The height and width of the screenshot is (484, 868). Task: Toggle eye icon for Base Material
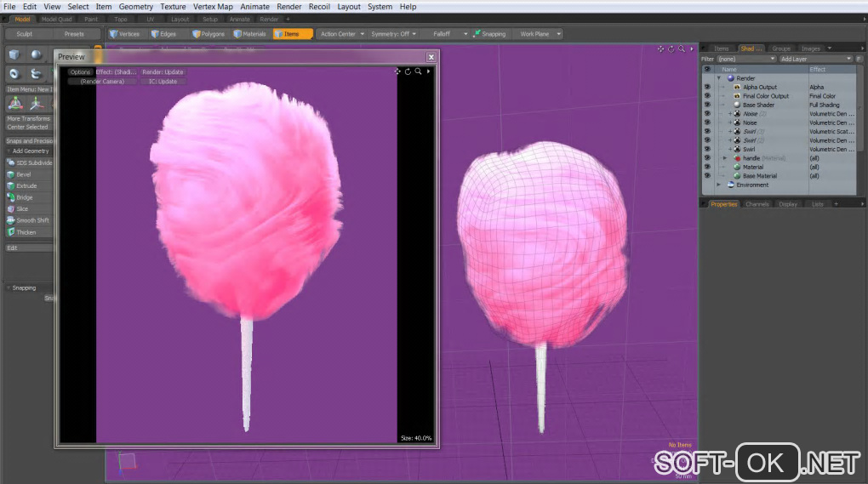pos(706,176)
